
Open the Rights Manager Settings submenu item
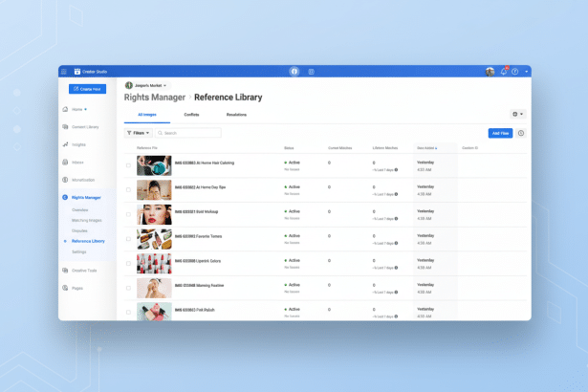(78, 251)
